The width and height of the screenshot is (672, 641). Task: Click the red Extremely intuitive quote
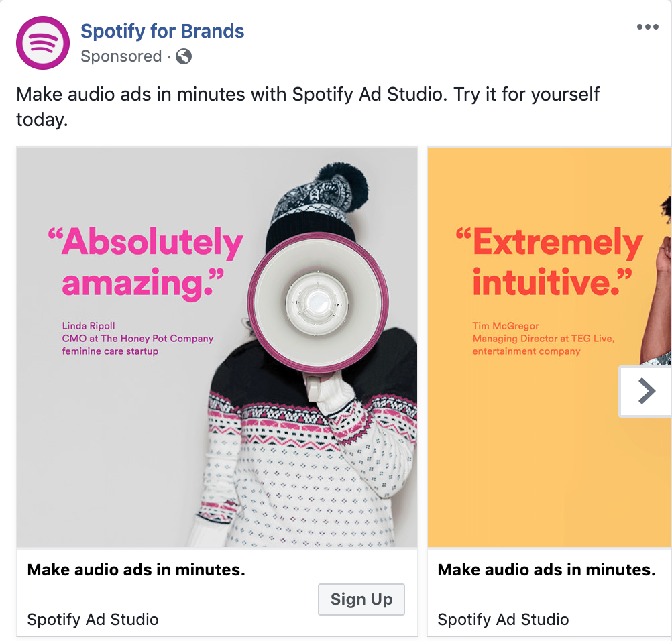click(x=550, y=262)
